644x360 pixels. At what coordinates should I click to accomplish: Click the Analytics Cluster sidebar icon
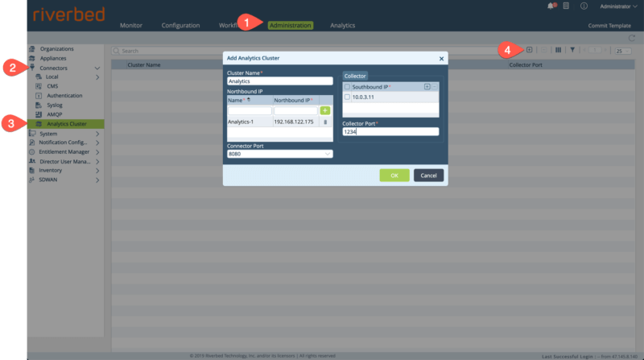pos(39,124)
